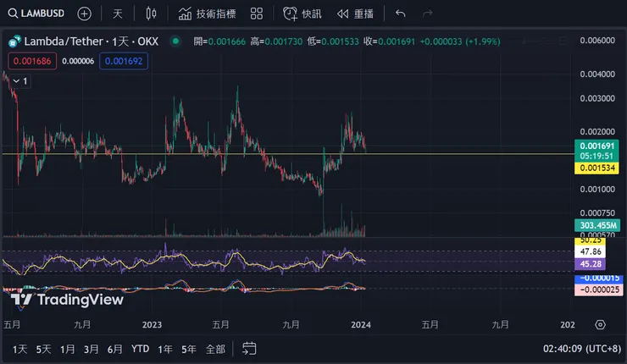Click the 2024 date axis label
Screen dimensions: 627x364
coord(361,325)
